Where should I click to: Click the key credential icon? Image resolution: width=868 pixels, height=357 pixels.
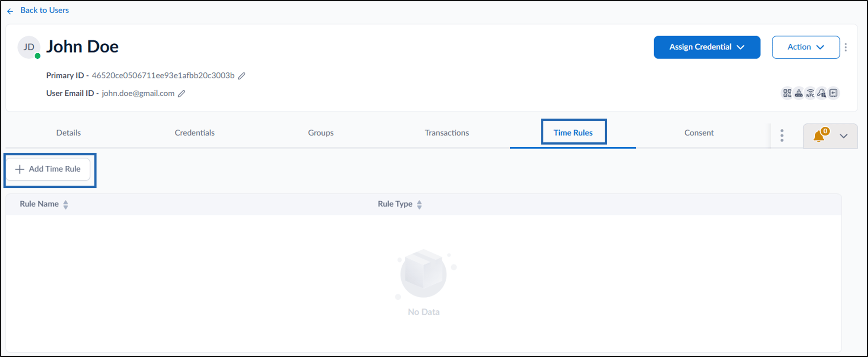coord(822,93)
